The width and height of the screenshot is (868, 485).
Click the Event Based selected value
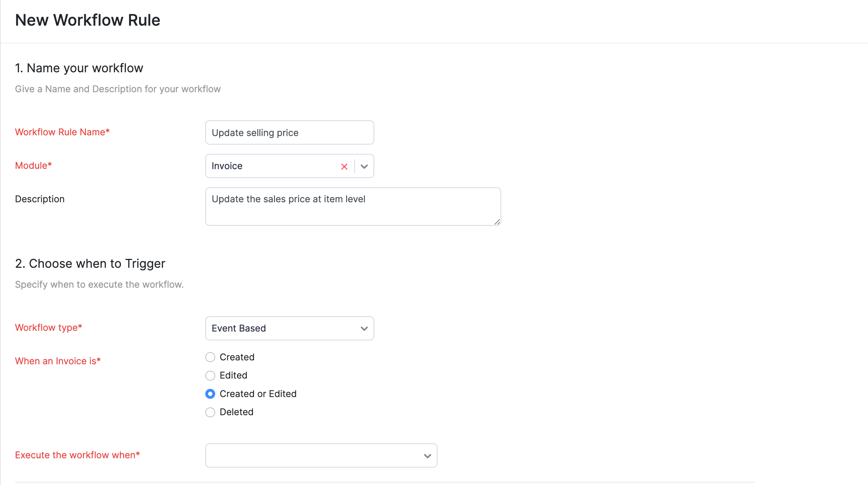[x=239, y=328]
